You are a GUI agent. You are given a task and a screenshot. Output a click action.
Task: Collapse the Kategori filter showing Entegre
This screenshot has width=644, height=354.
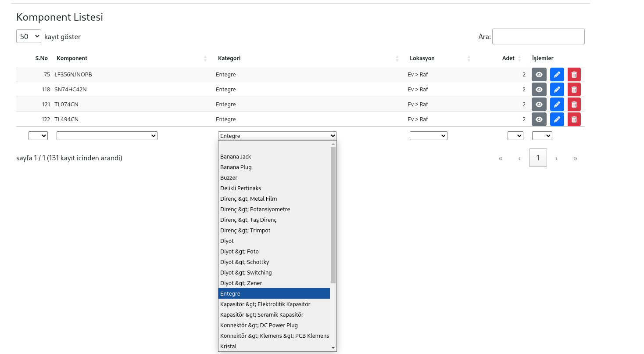tap(277, 136)
